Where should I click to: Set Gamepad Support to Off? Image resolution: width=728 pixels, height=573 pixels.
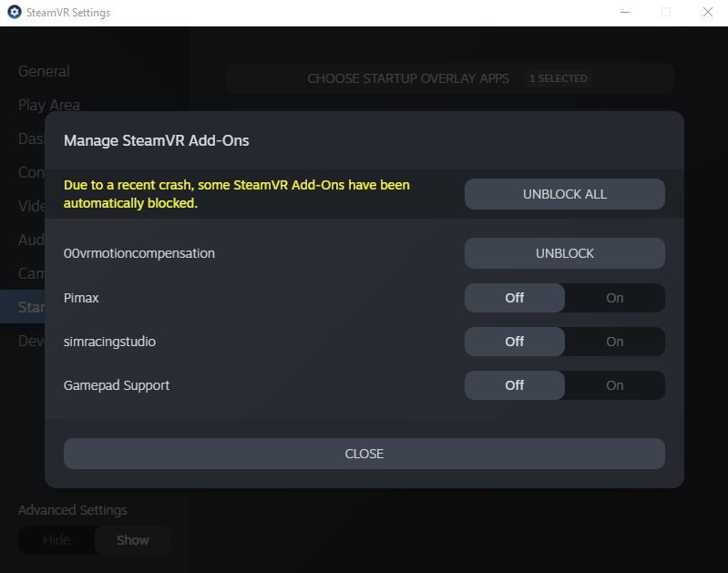coord(515,385)
